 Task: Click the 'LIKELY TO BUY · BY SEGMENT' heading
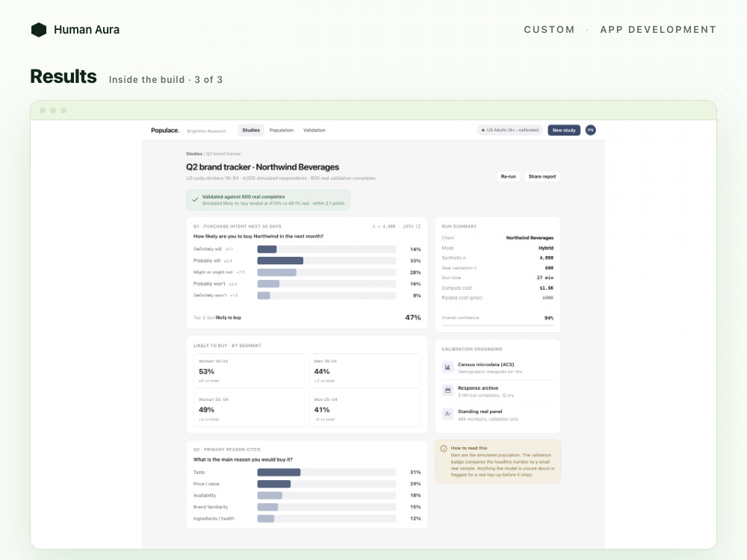[x=227, y=345]
